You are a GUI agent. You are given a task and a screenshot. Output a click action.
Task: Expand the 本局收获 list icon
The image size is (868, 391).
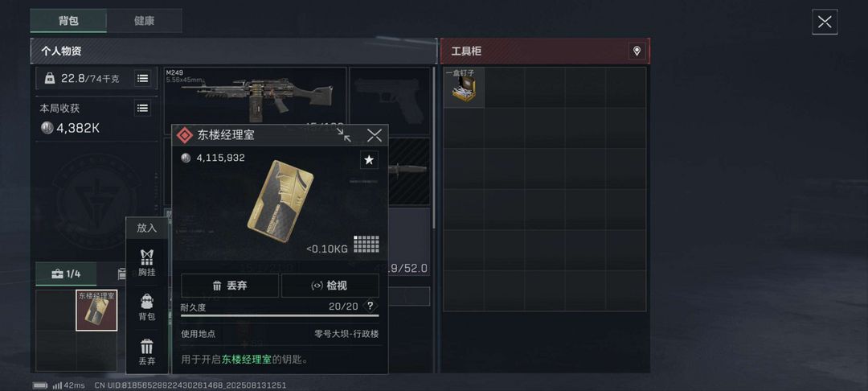[x=143, y=108]
